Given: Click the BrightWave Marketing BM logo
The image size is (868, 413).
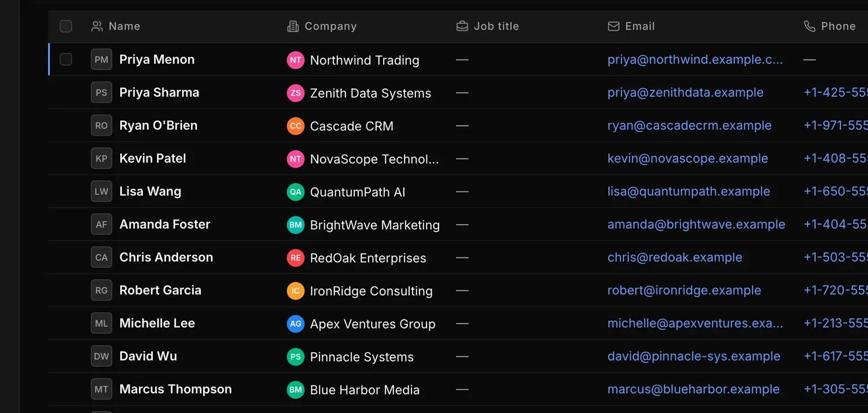Looking at the screenshot, I should [x=296, y=225].
